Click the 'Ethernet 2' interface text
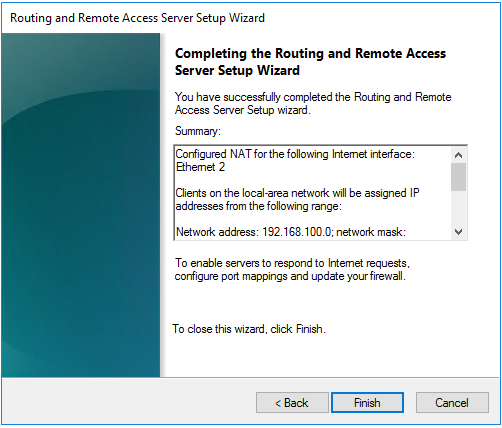 pyautogui.click(x=200, y=167)
